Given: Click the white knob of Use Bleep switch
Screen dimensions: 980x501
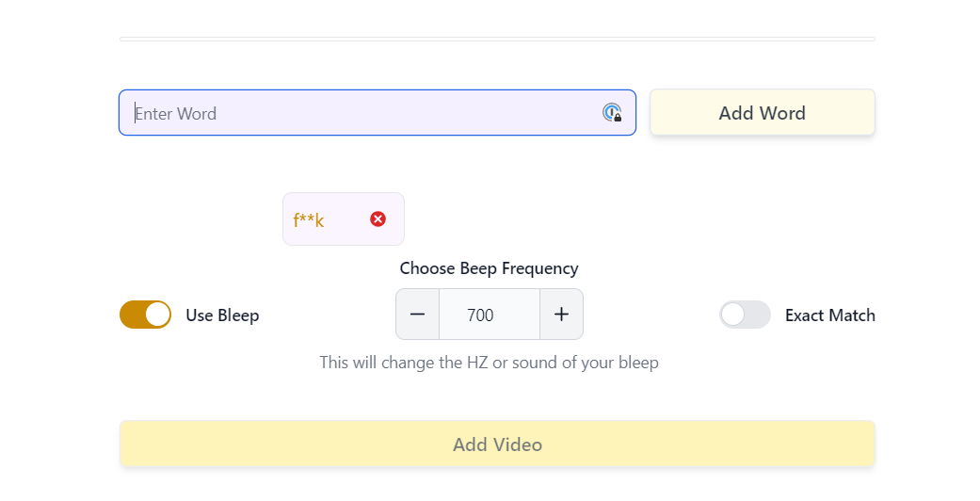Looking at the screenshot, I should click(157, 315).
